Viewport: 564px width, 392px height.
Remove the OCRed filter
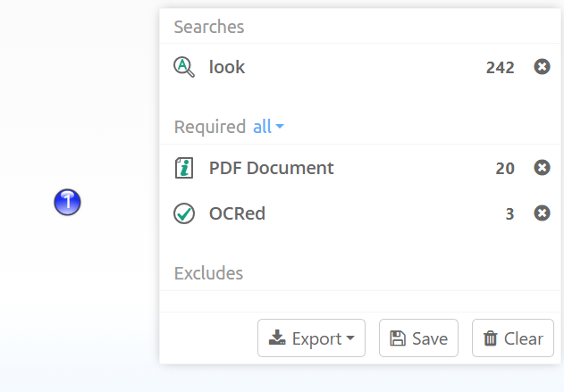[x=542, y=213]
